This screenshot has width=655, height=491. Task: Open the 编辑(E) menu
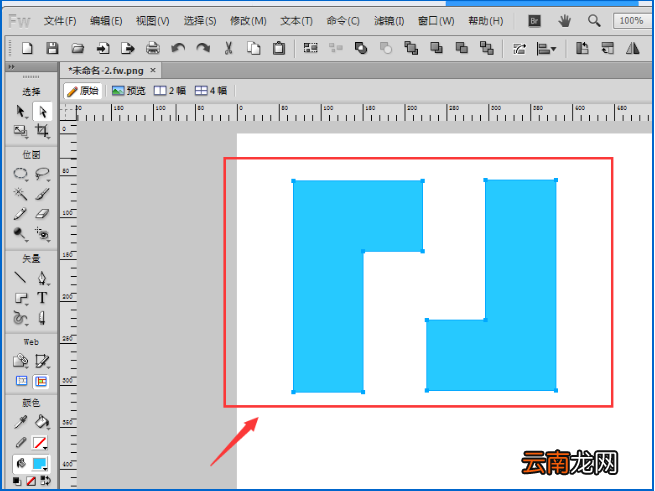click(x=106, y=20)
